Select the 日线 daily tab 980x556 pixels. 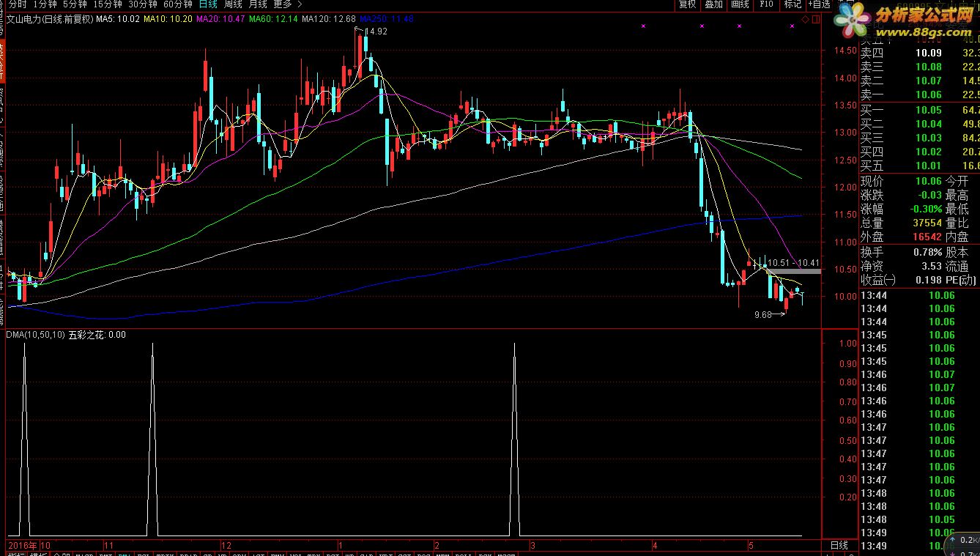(209, 4)
